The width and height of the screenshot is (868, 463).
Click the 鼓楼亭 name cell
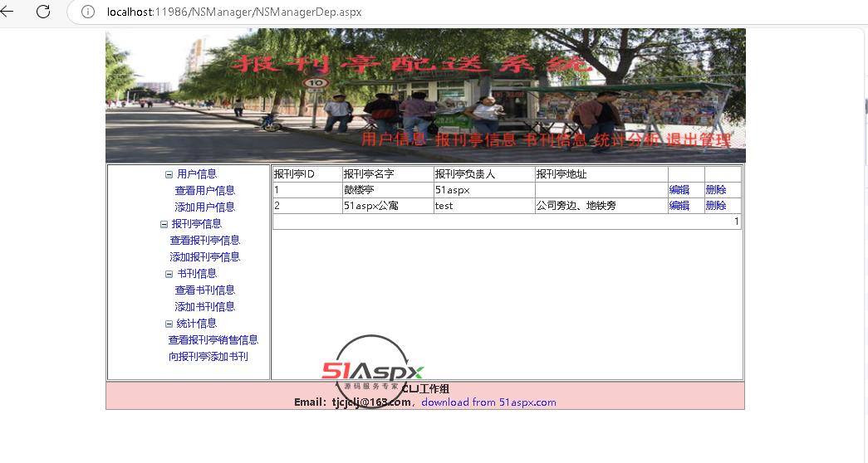click(388, 190)
